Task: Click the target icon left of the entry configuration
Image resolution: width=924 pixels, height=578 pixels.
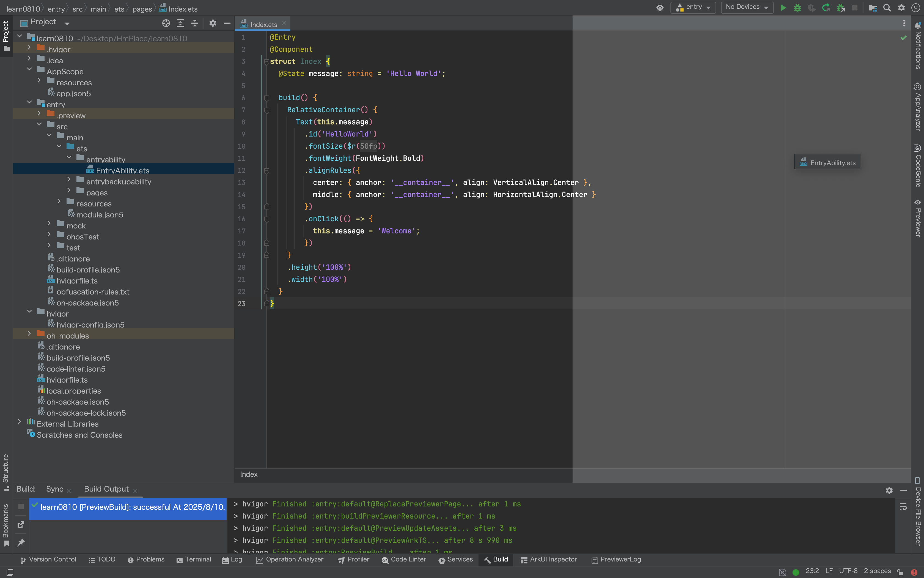Action: (x=660, y=8)
